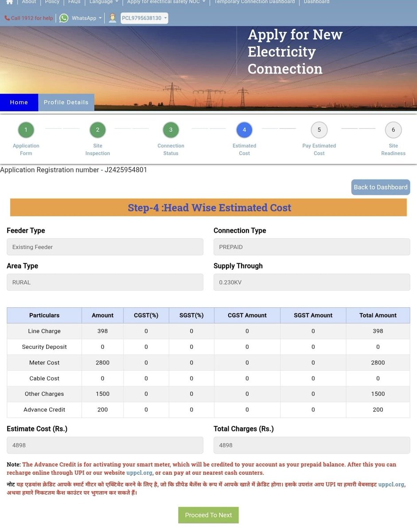417x532 pixels.
Task: Select step 5 Pay Estimated Cost circle
Action: [x=319, y=130]
